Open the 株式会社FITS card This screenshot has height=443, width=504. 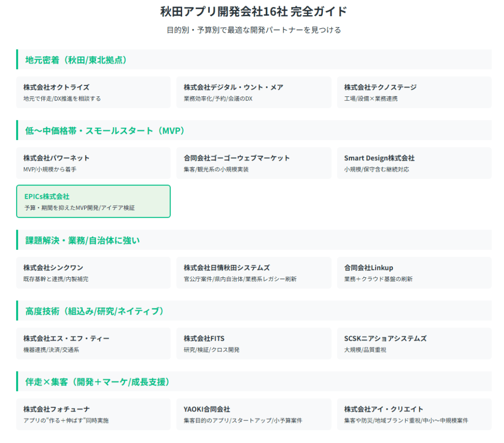point(253,344)
